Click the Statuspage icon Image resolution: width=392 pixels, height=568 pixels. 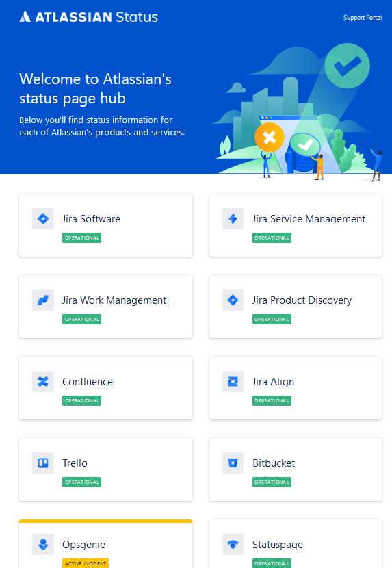(233, 545)
